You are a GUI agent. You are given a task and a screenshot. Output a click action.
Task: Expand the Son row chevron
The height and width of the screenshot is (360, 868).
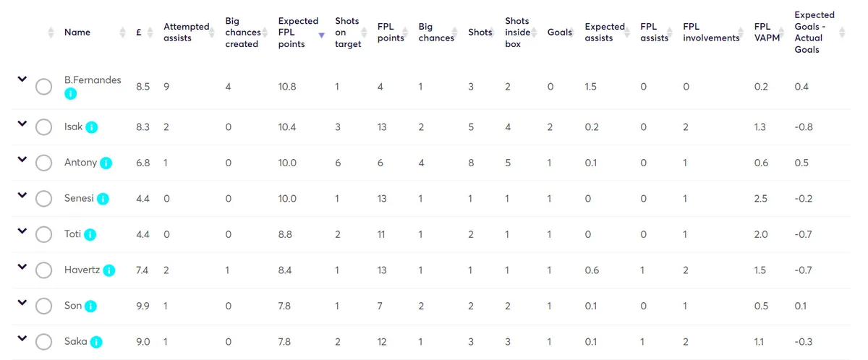[22, 303]
